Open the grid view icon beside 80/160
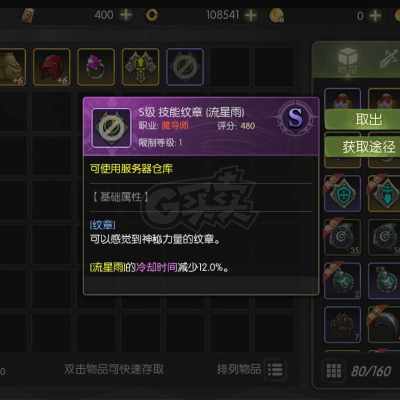The image size is (400, 400). pyautogui.click(x=333, y=371)
